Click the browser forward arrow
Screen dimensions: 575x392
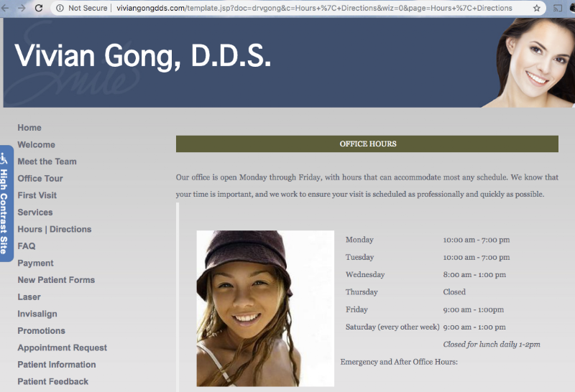pos(22,8)
